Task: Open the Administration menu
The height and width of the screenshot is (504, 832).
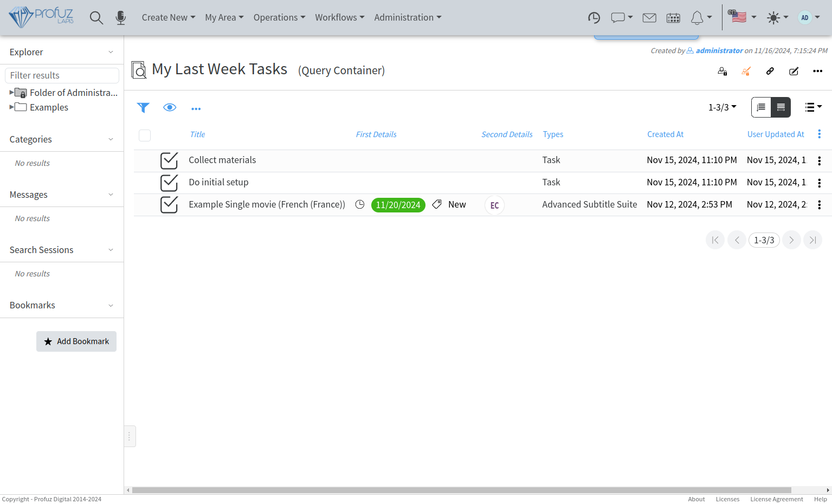Action: coord(408,17)
